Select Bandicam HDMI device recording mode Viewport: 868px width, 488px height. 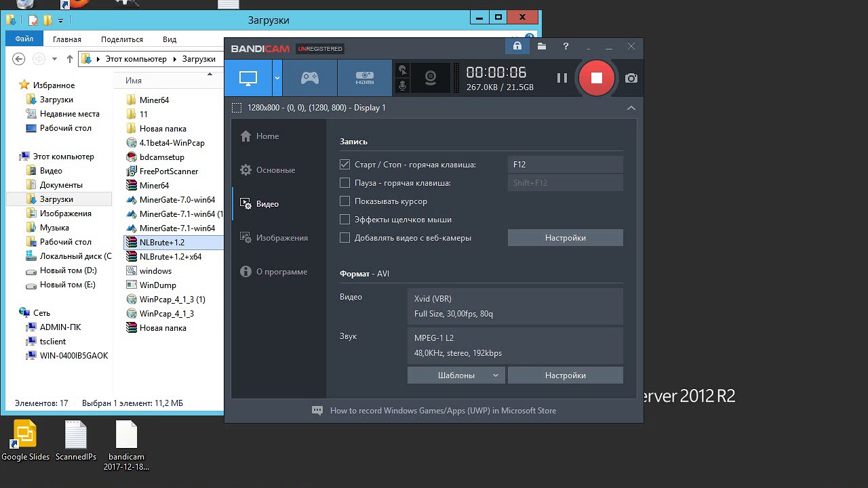coord(365,78)
